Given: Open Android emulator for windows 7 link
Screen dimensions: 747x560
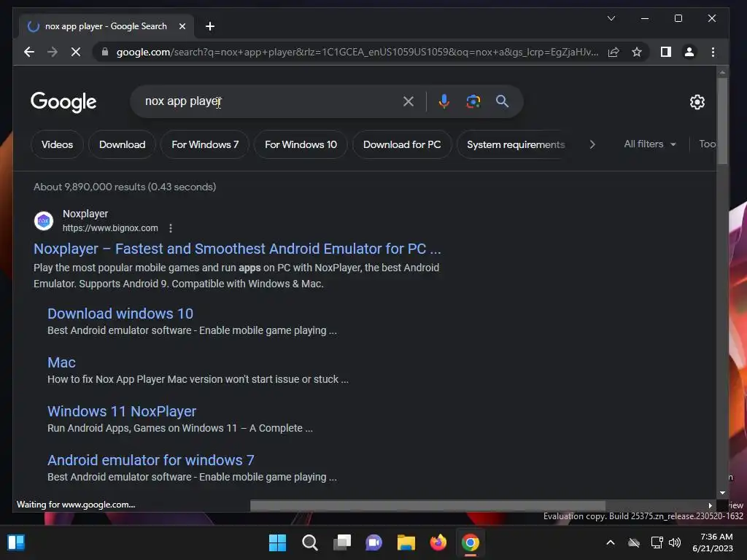Looking at the screenshot, I should coord(150,460).
